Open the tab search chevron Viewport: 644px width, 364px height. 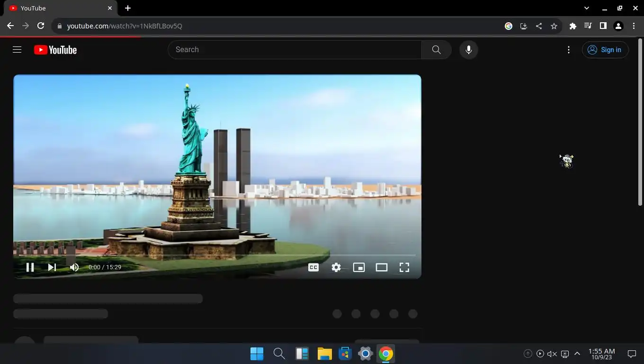click(x=587, y=8)
